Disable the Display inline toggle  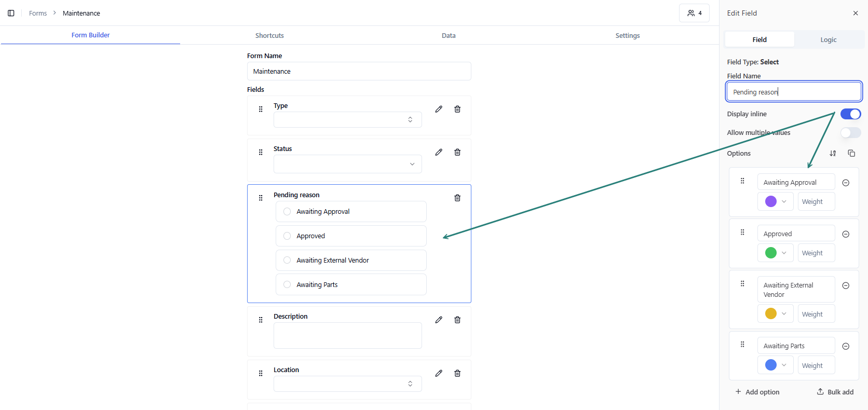tap(850, 114)
